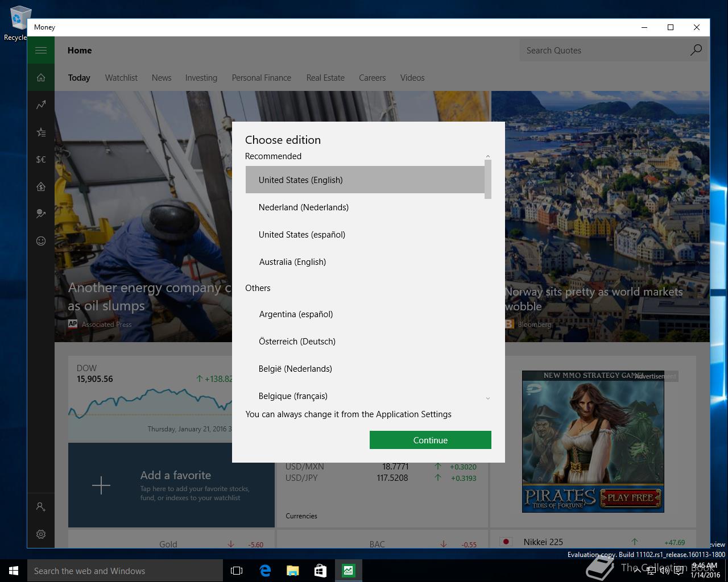Open the hamburger navigation menu
728x582 pixels.
41,50
